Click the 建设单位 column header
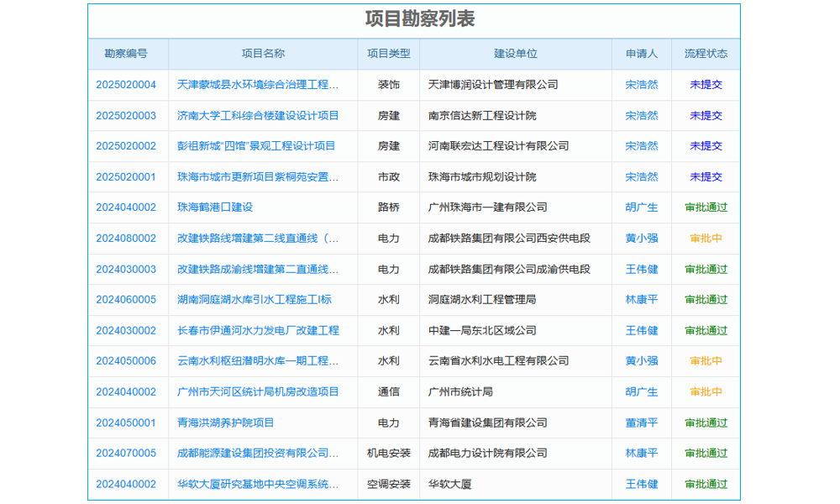The height and width of the screenshot is (504, 840). point(516,53)
